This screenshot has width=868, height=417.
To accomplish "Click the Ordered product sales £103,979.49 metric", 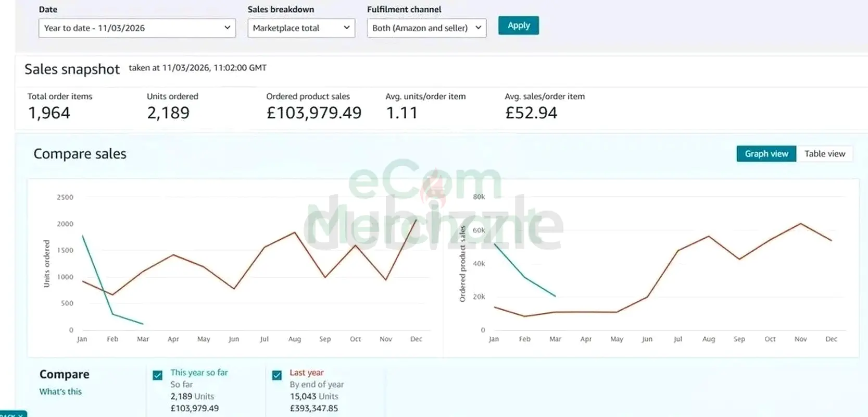I will pyautogui.click(x=313, y=113).
